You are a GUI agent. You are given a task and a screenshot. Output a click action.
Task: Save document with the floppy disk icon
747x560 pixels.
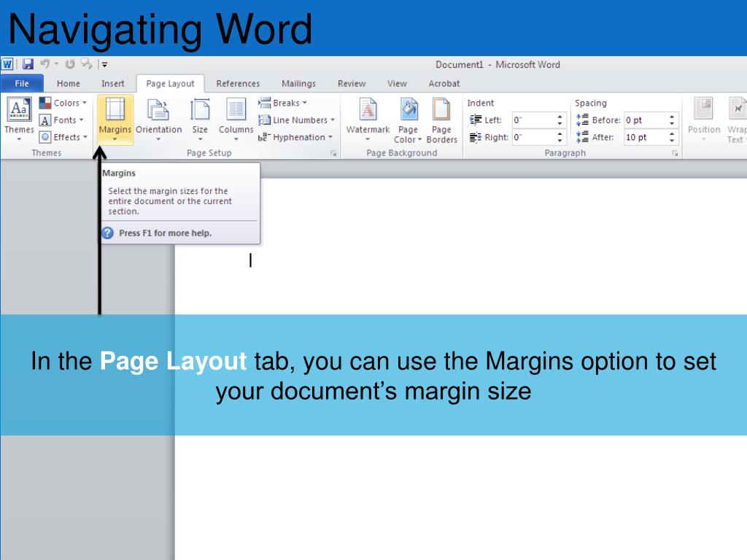[x=28, y=64]
